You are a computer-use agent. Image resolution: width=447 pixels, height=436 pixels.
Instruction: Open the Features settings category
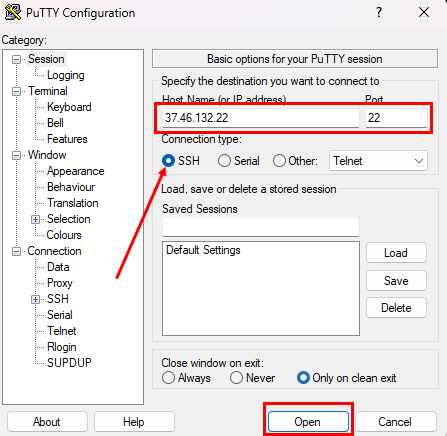pyautogui.click(x=67, y=139)
